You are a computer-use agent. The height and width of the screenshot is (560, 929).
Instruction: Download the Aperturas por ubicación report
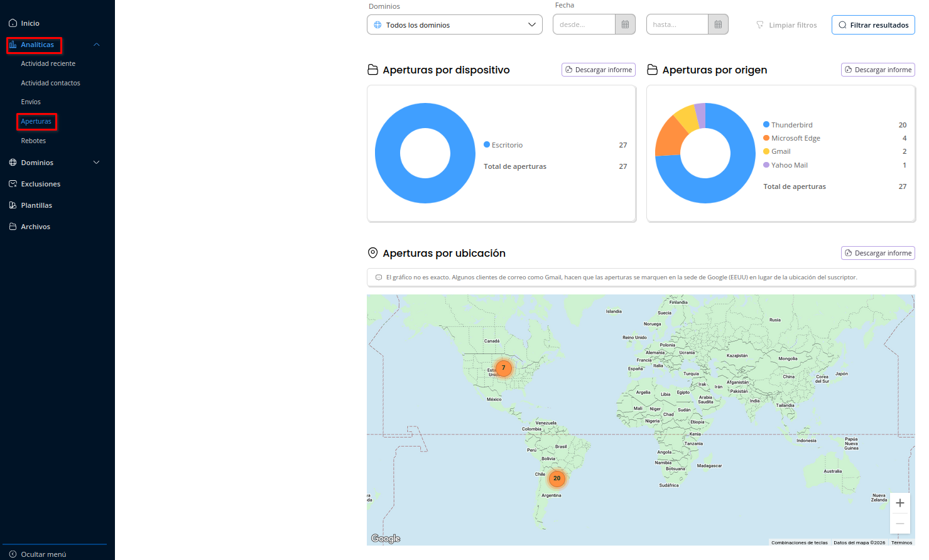(877, 253)
